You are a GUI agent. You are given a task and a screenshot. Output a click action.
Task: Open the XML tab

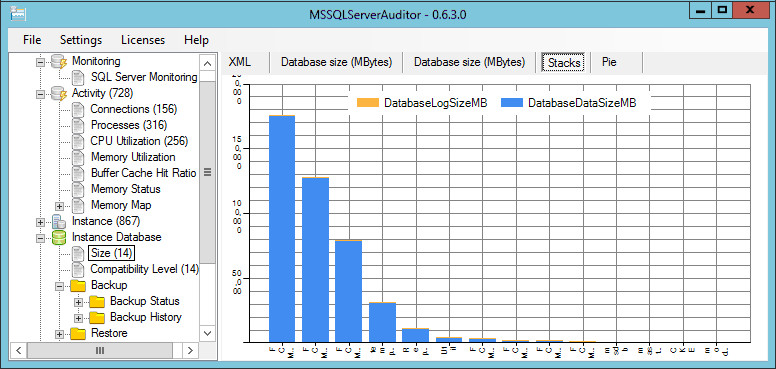coord(240,62)
